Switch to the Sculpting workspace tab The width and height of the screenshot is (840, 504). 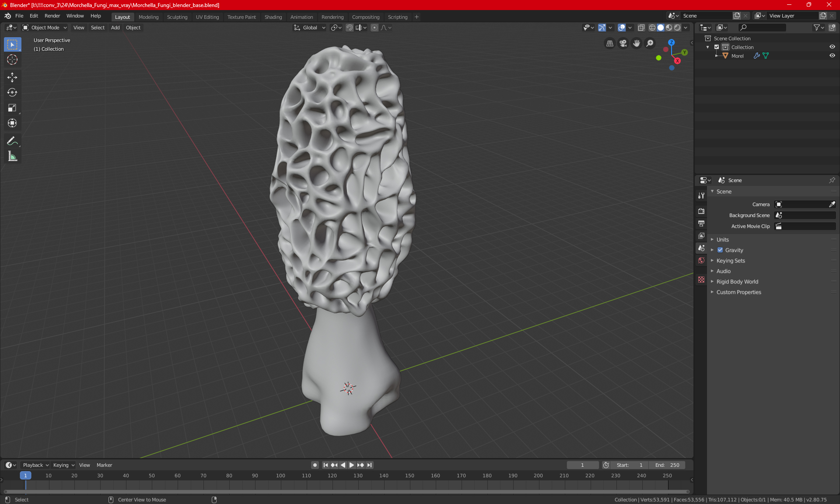point(177,17)
